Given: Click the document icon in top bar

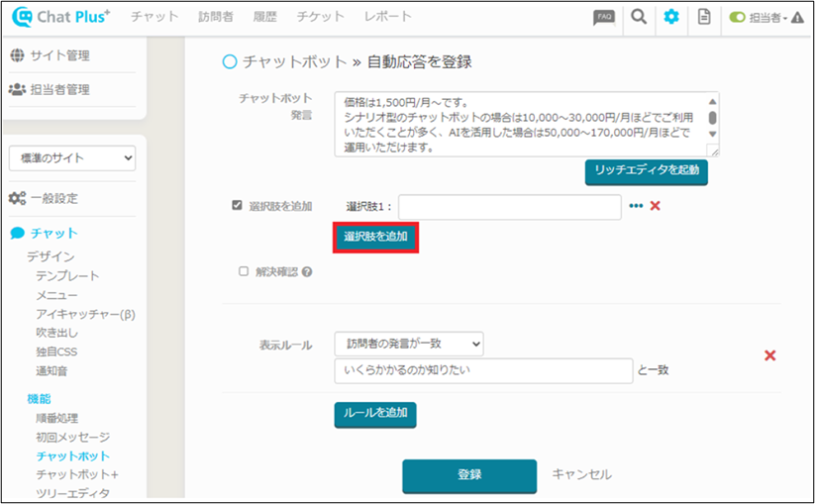Looking at the screenshot, I should 704,17.
